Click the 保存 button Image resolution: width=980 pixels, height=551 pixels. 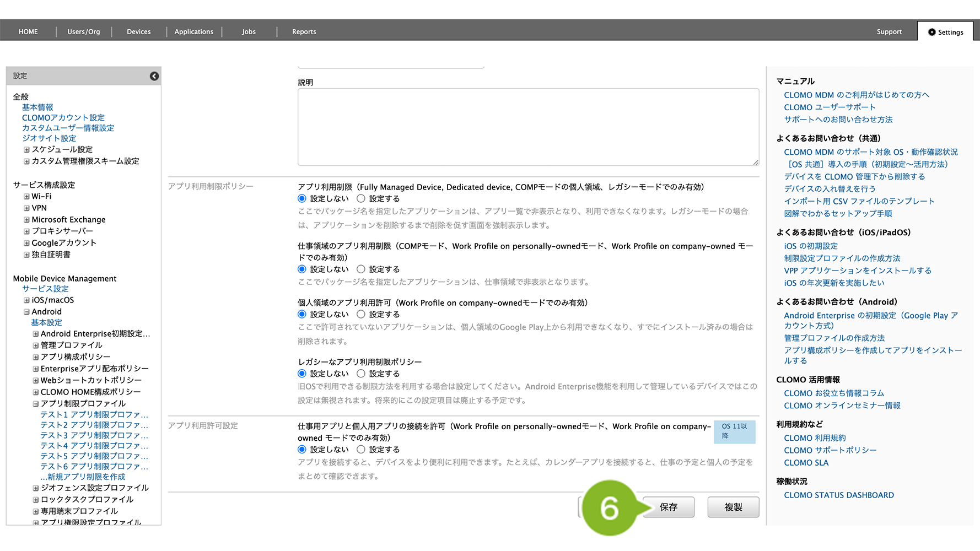pos(669,507)
